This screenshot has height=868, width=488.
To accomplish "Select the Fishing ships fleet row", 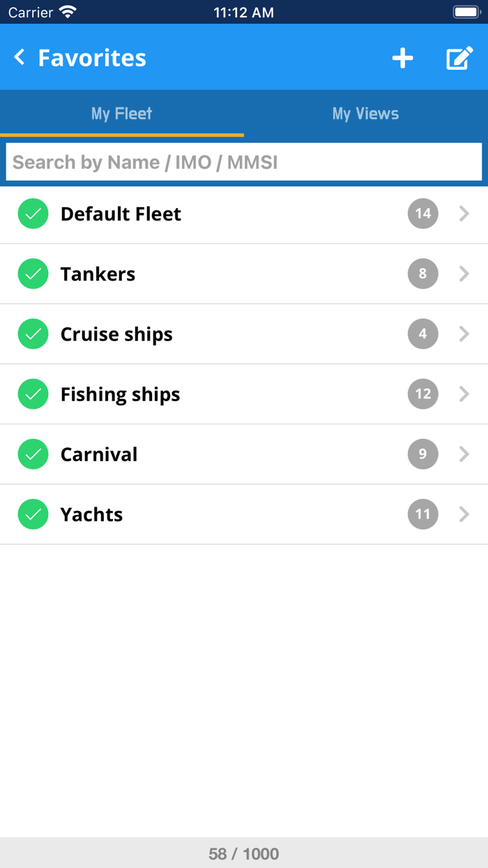I will pos(209,394).
